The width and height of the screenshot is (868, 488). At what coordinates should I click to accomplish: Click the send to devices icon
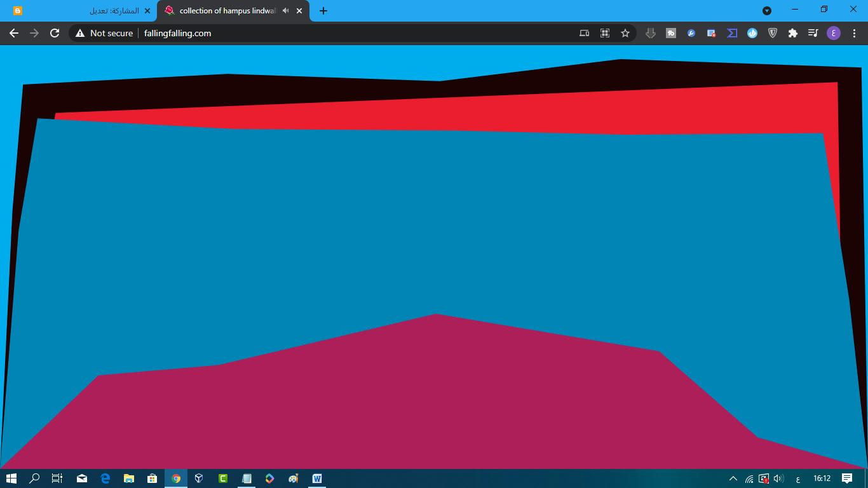585,33
